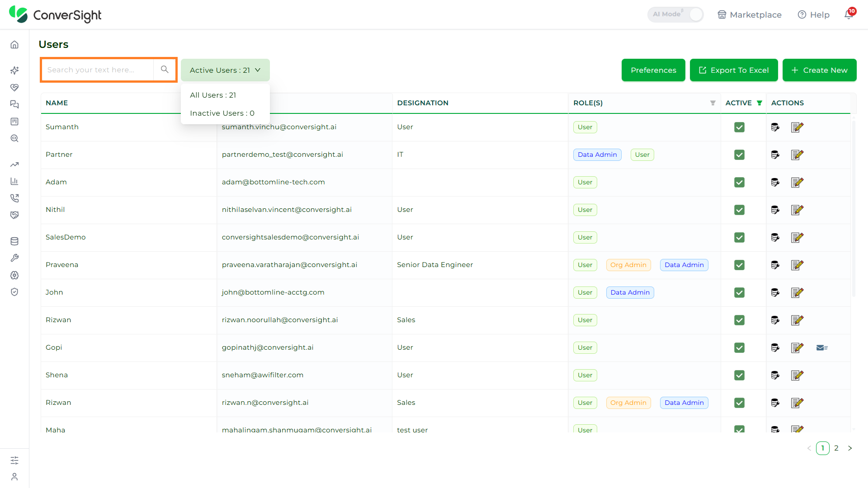Click edit icon for John row
The image size is (868, 488).
[797, 293]
